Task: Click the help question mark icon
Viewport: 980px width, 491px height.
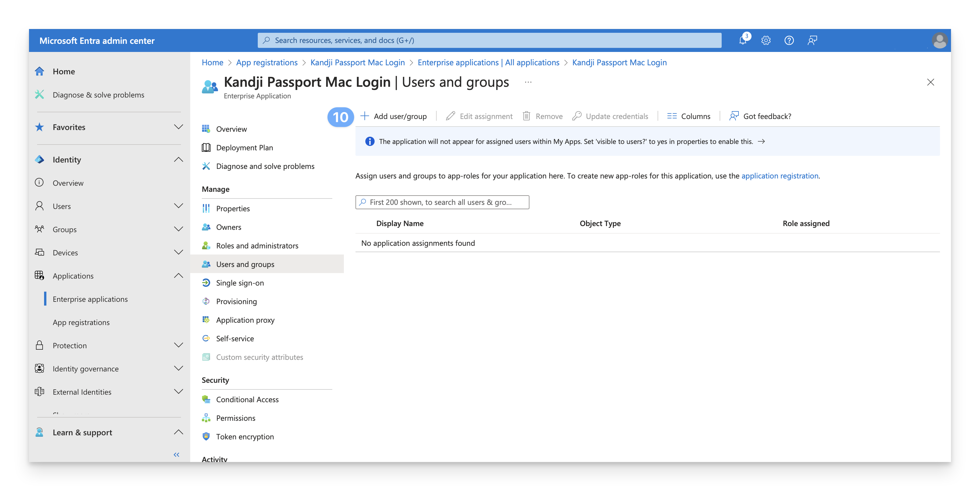Action: [x=789, y=40]
